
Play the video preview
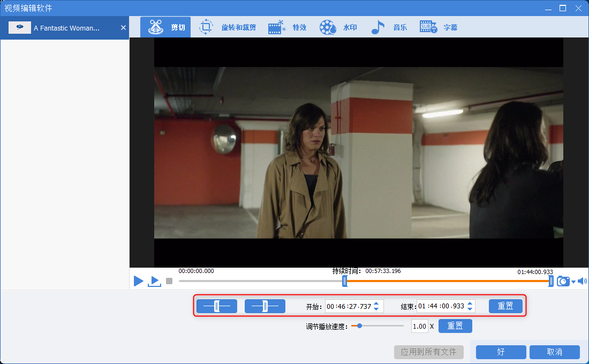tap(138, 281)
